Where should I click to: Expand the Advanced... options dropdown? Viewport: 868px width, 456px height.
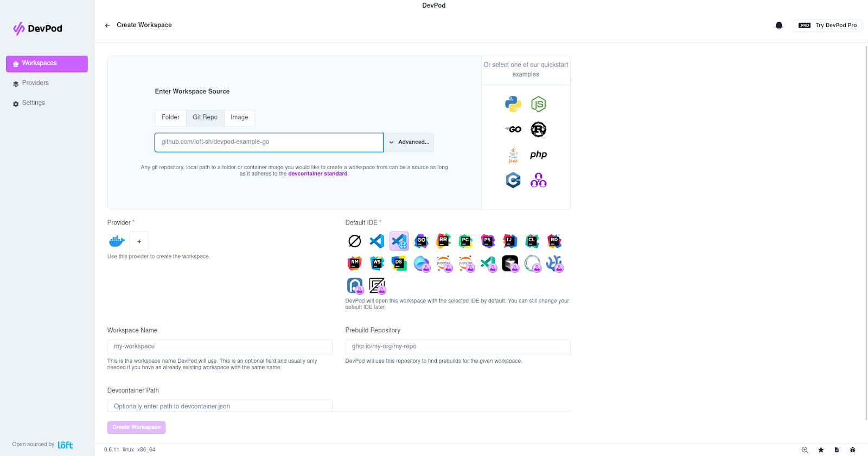pyautogui.click(x=409, y=142)
